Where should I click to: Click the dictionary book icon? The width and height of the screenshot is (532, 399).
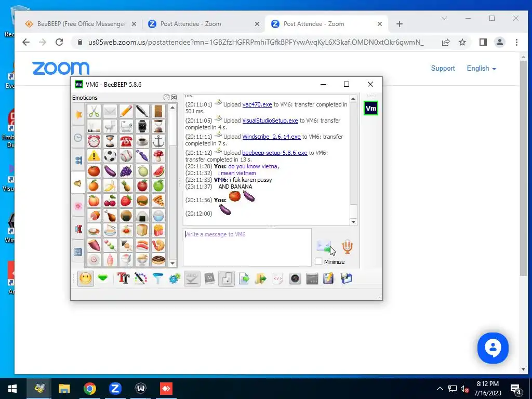click(209, 279)
